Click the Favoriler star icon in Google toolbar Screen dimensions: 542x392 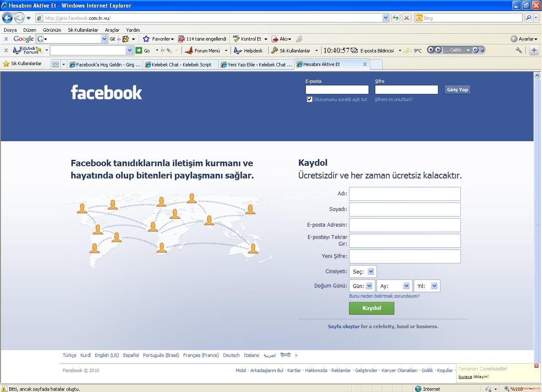coord(146,39)
